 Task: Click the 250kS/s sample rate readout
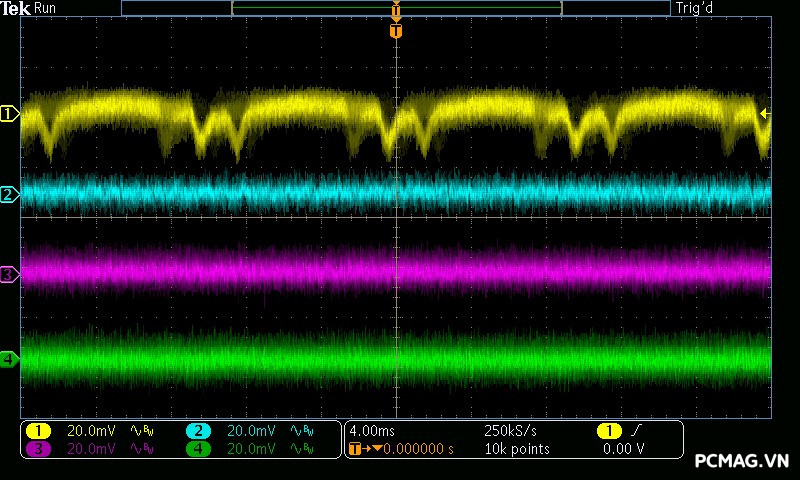510,431
